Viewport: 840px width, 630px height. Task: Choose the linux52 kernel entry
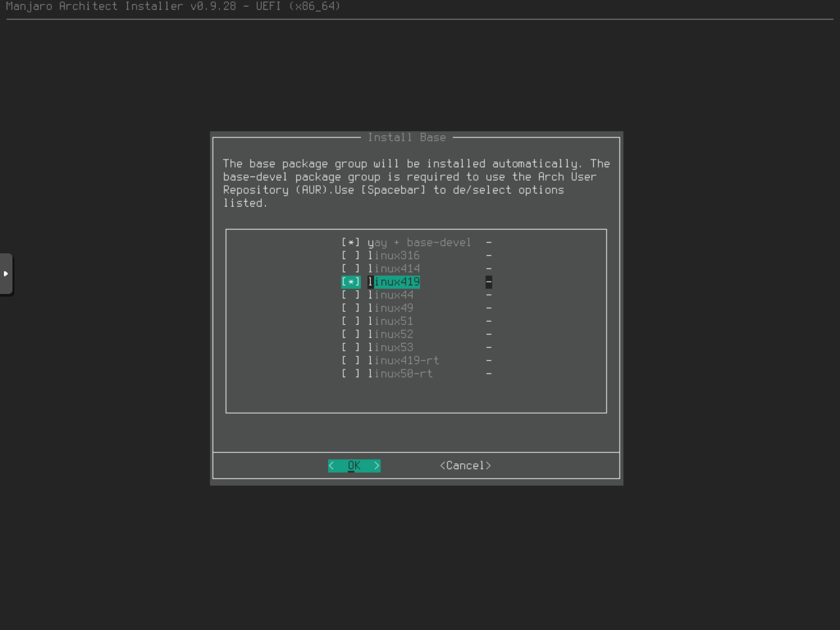(390, 335)
